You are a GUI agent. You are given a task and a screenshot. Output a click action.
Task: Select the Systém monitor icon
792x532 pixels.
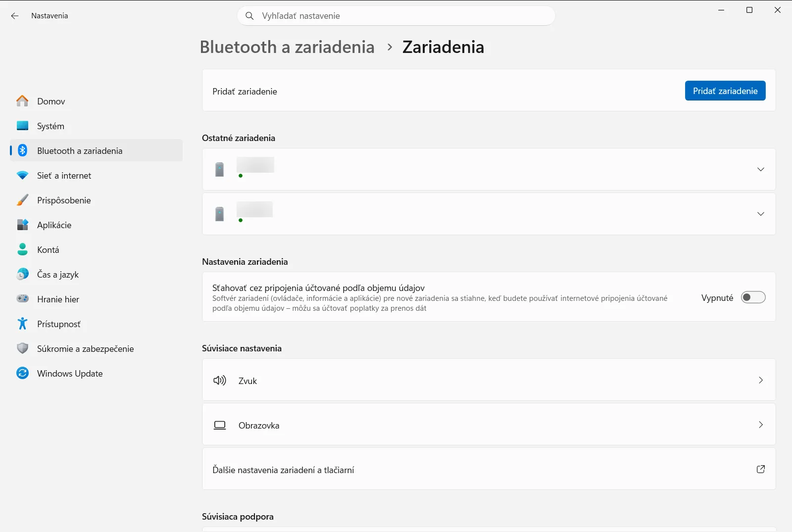tap(22, 126)
